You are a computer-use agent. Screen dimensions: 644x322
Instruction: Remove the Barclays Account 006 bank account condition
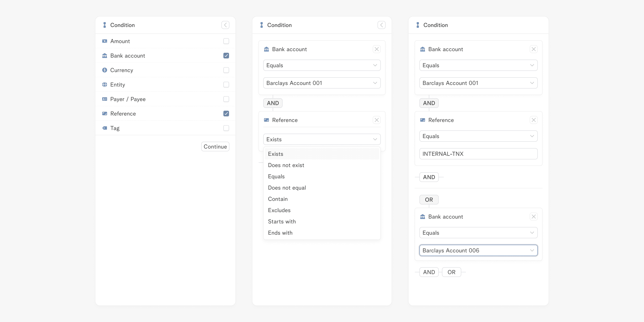pyautogui.click(x=534, y=217)
